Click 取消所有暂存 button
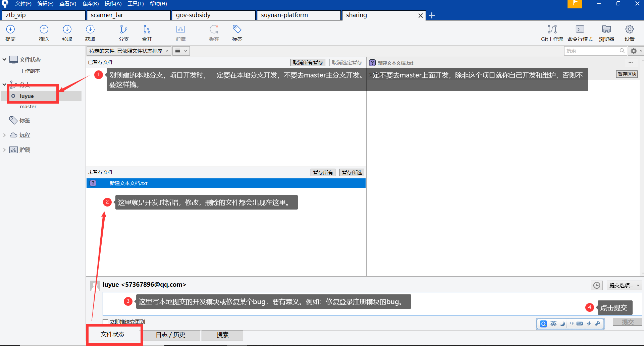 pyautogui.click(x=308, y=63)
